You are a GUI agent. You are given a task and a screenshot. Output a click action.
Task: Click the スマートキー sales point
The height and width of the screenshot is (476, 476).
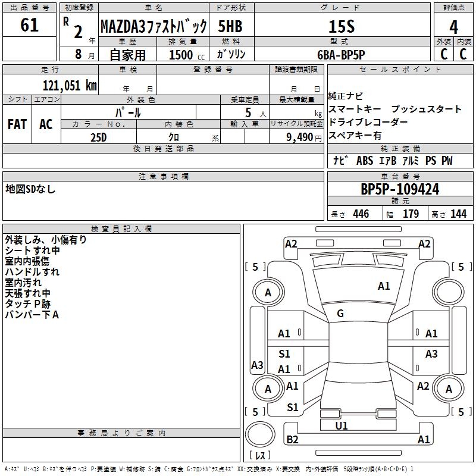click(355, 109)
